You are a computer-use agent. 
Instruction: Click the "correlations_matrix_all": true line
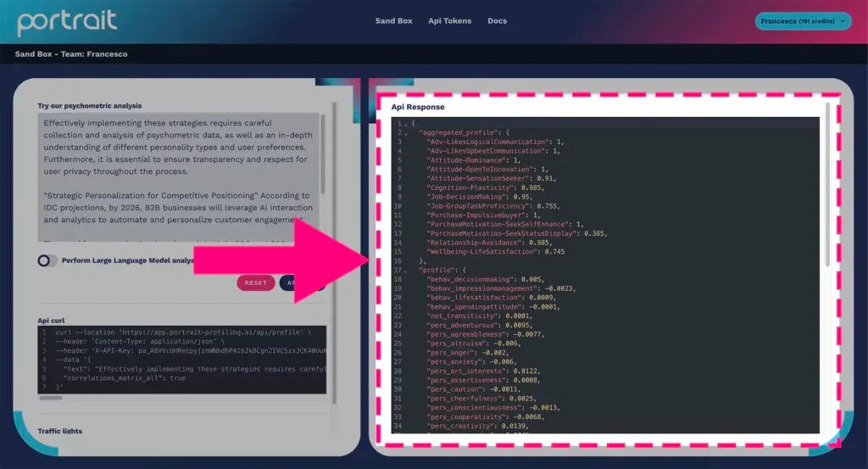pos(125,378)
